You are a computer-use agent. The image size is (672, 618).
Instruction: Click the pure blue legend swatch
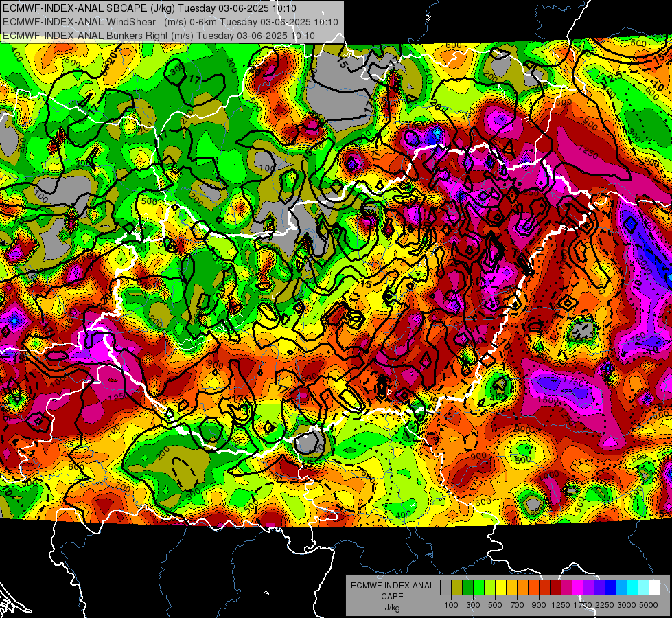(611, 588)
